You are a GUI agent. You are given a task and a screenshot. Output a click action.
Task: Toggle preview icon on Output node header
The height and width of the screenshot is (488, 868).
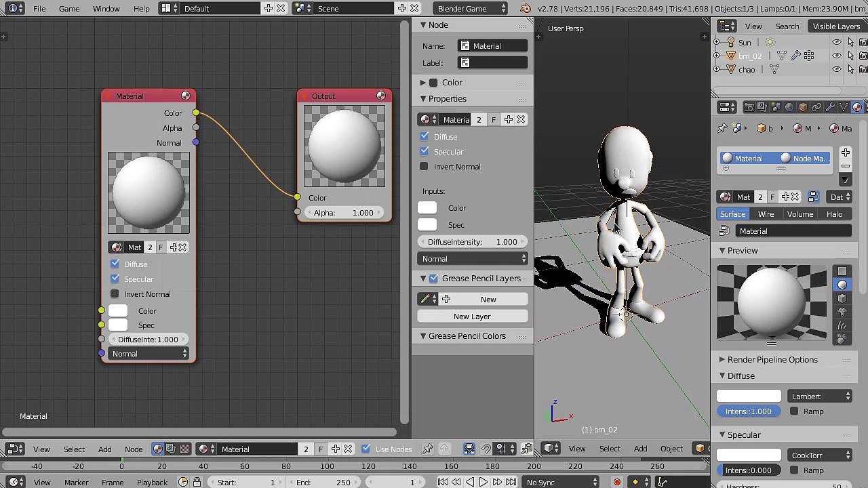[381, 96]
